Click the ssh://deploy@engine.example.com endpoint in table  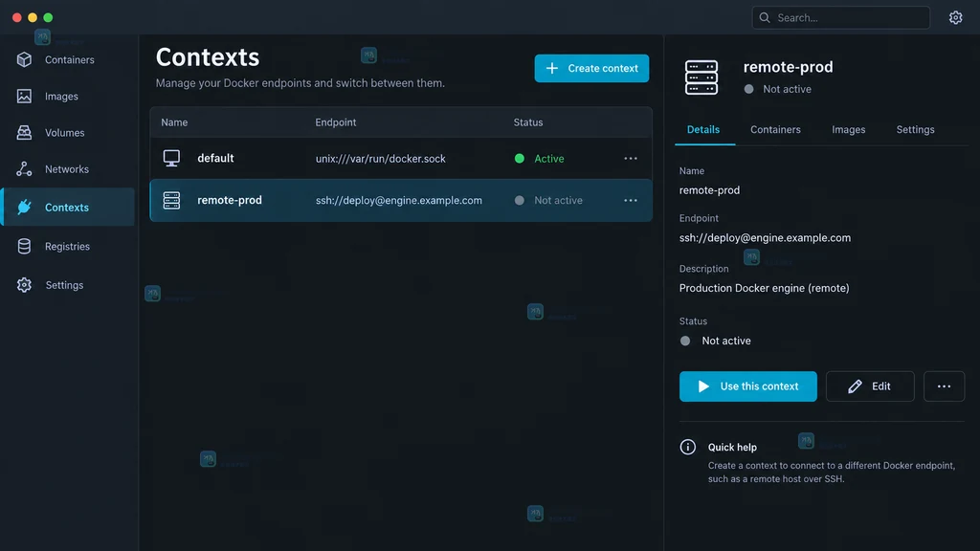click(x=399, y=201)
